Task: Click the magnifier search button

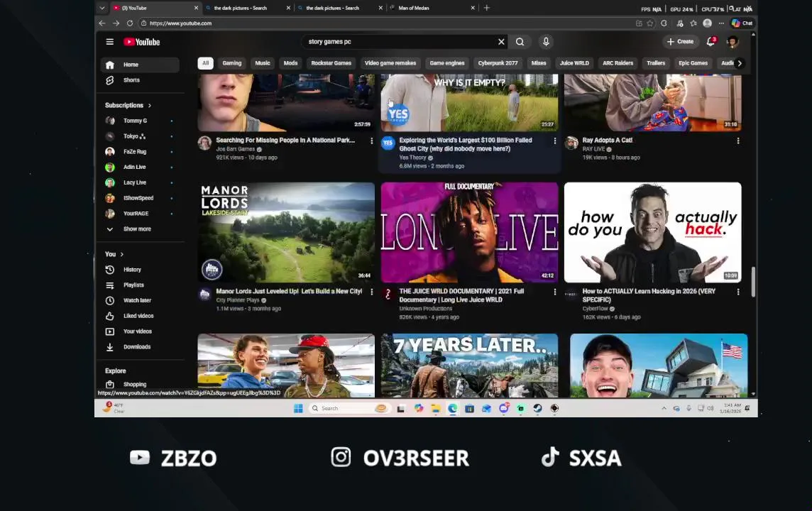Action: coord(520,42)
